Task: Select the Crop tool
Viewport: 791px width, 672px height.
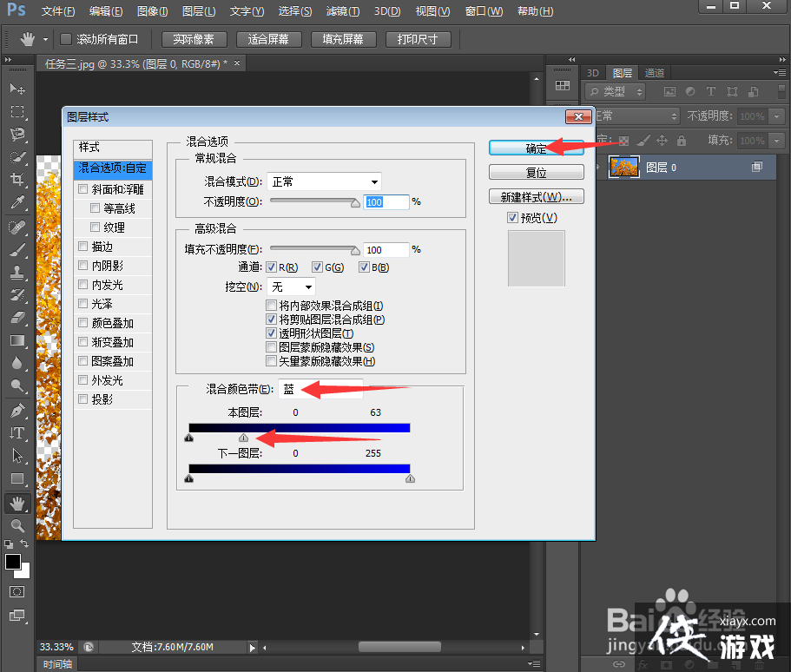Action: (16, 180)
